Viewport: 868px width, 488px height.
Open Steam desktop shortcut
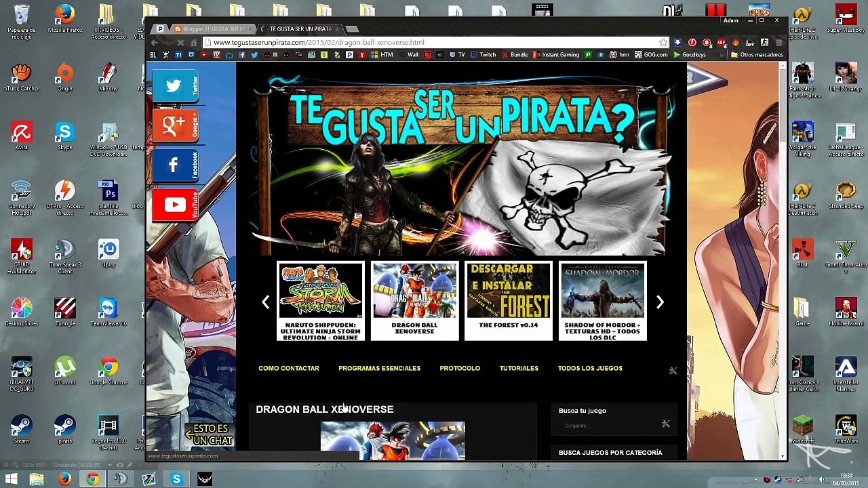click(22, 429)
